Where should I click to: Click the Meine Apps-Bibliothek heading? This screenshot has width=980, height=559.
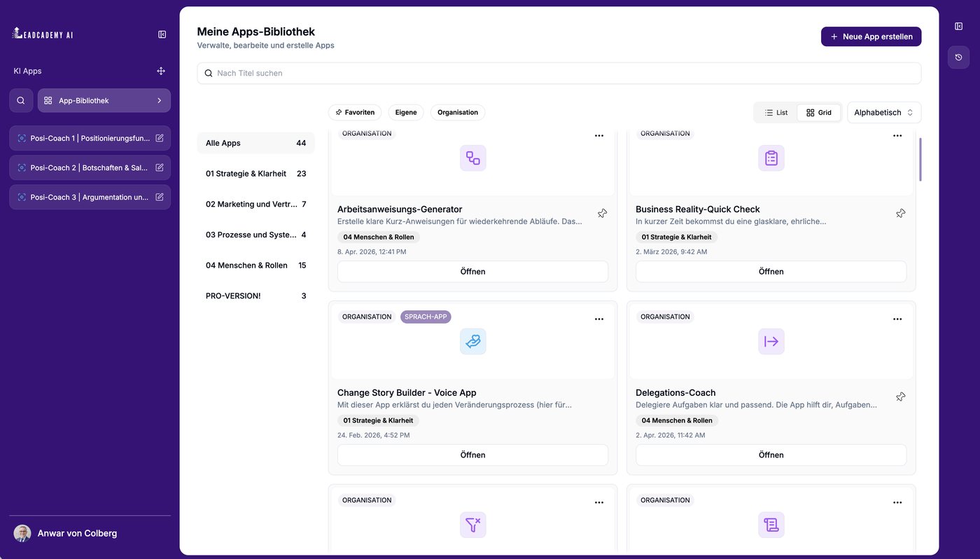(256, 32)
